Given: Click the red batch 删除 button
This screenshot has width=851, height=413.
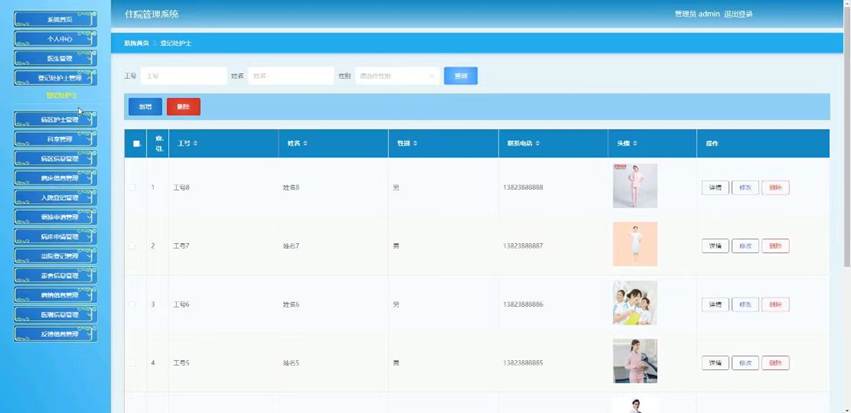Looking at the screenshot, I should coord(183,107).
